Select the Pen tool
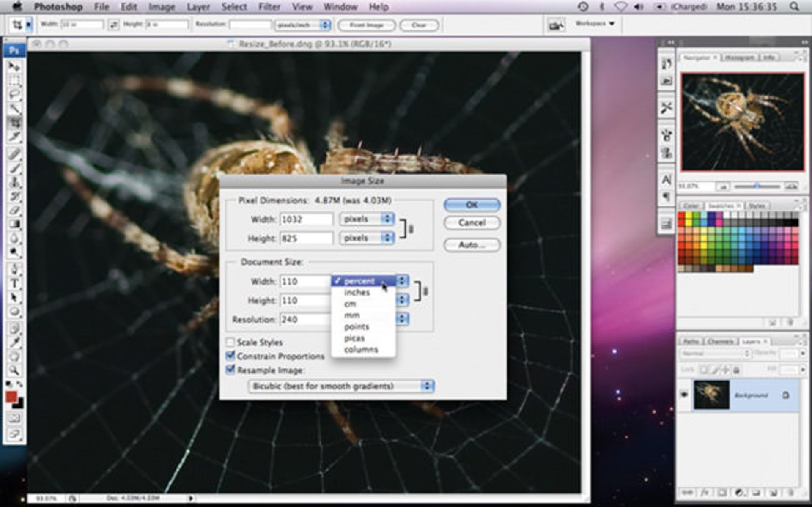This screenshot has height=507, width=812. point(14,269)
